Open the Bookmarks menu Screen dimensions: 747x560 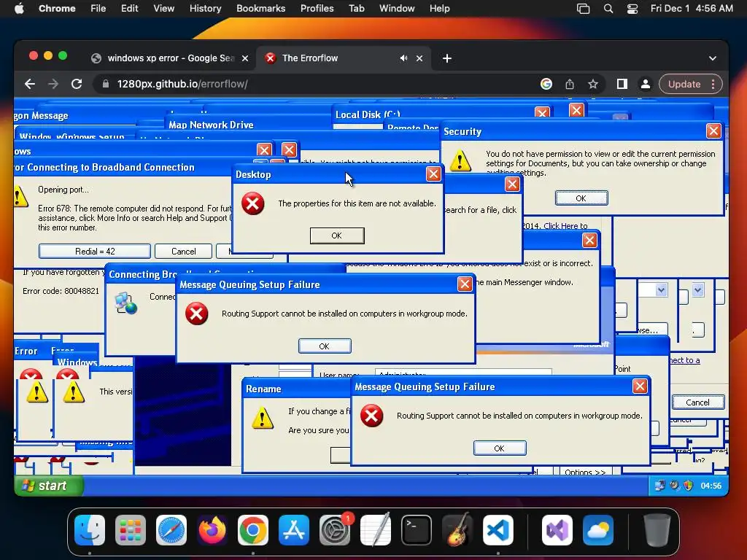(x=260, y=9)
